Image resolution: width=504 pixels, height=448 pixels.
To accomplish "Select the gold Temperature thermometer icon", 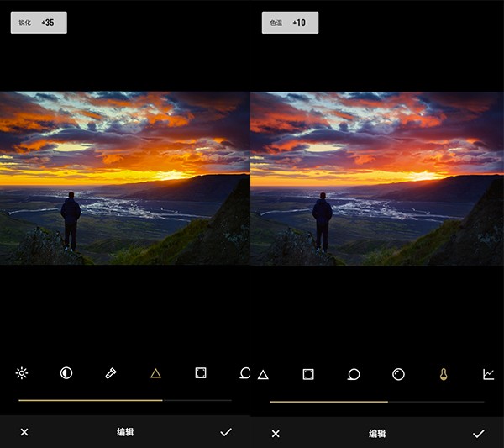I will [x=444, y=374].
